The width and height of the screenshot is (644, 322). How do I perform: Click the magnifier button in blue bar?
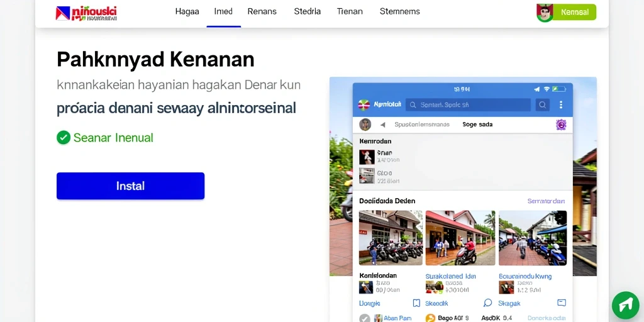point(543,105)
